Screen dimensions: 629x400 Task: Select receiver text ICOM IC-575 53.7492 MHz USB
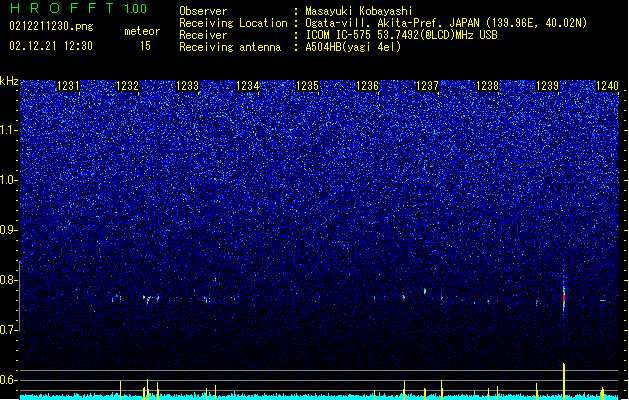tap(402, 35)
